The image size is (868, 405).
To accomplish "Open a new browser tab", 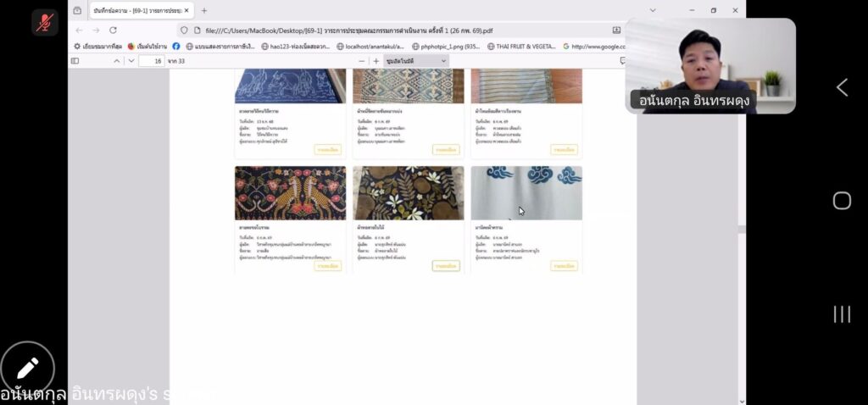I will [x=204, y=10].
